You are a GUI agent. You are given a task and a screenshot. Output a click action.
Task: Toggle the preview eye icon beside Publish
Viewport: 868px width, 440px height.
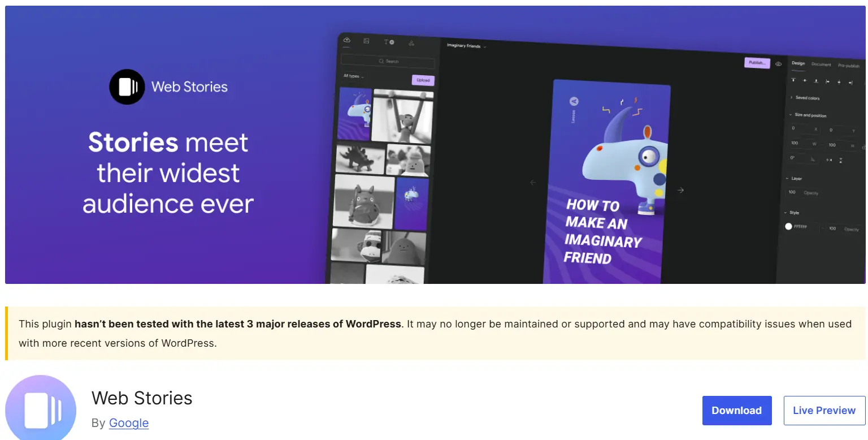[778, 64]
